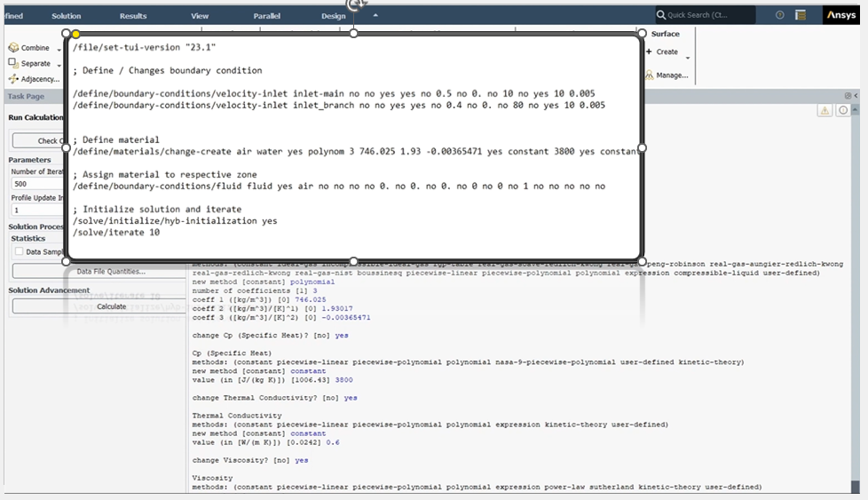
Task: Click the layout arrangement icon in title bar
Action: pos(801,15)
